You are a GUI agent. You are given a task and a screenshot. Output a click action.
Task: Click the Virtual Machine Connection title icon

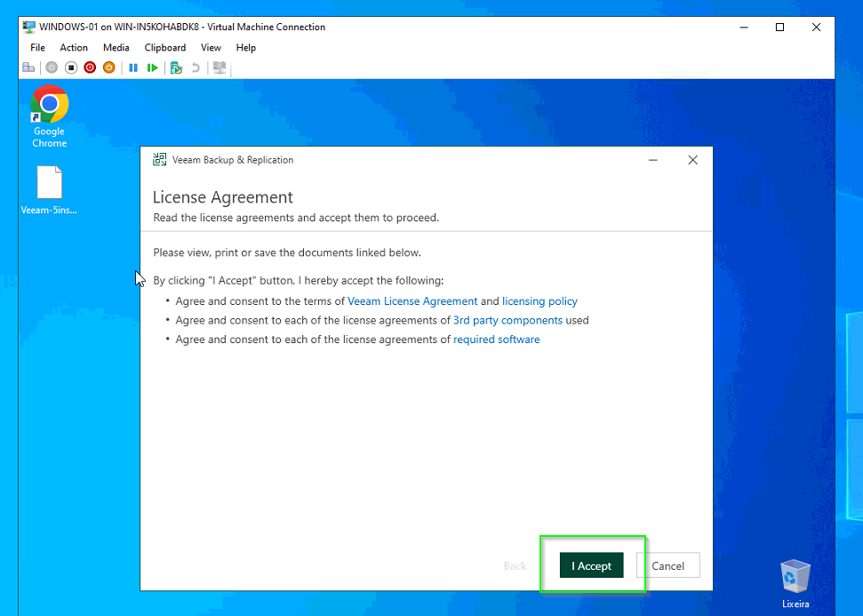click(x=29, y=27)
